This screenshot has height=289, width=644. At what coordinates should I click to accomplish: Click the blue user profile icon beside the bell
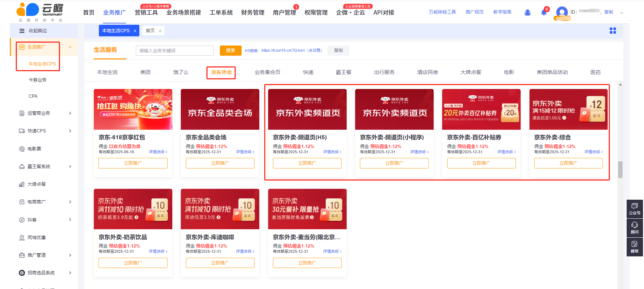pyautogui.click(x=527, y=12)
